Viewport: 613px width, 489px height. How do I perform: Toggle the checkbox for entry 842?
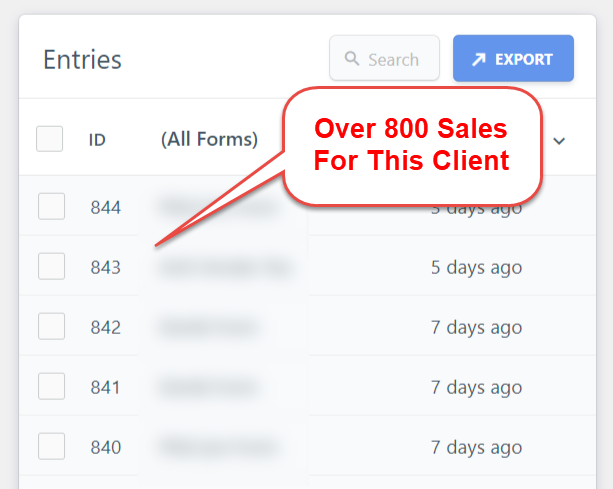(51, 327)
